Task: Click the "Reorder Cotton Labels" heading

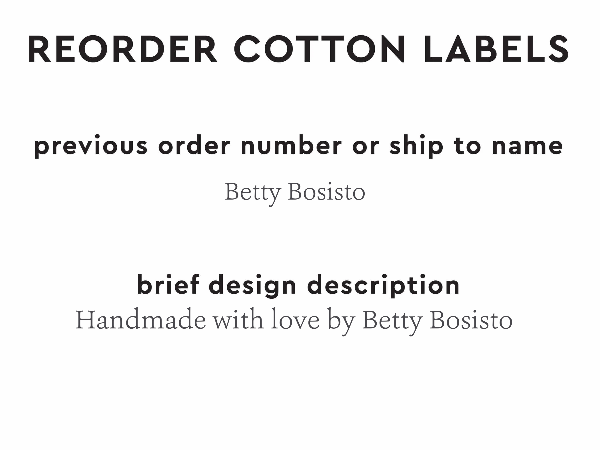Action: tap(299, 49)
